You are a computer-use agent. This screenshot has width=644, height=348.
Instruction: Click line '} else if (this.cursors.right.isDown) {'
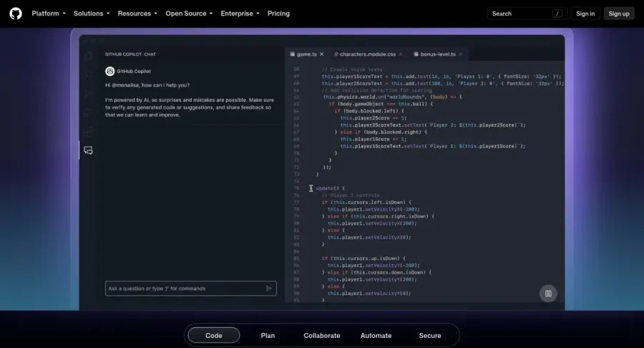pyautogui.click(x=378, y=216)
